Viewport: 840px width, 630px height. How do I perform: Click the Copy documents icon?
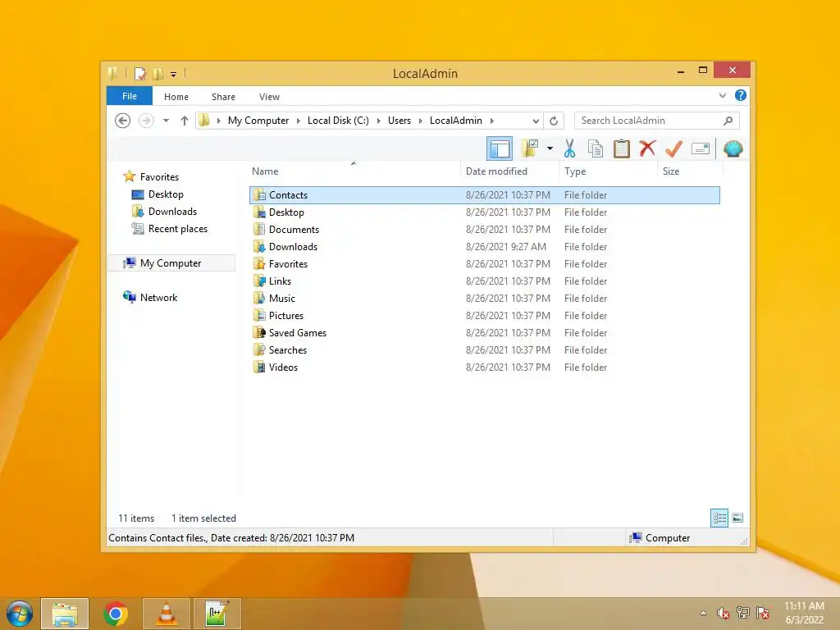coord(596,148)
